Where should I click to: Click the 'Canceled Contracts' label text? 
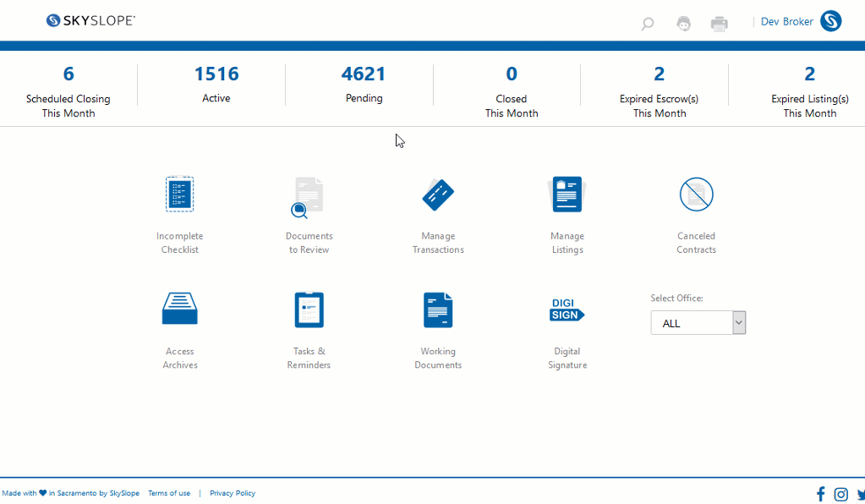coord(696,243)
